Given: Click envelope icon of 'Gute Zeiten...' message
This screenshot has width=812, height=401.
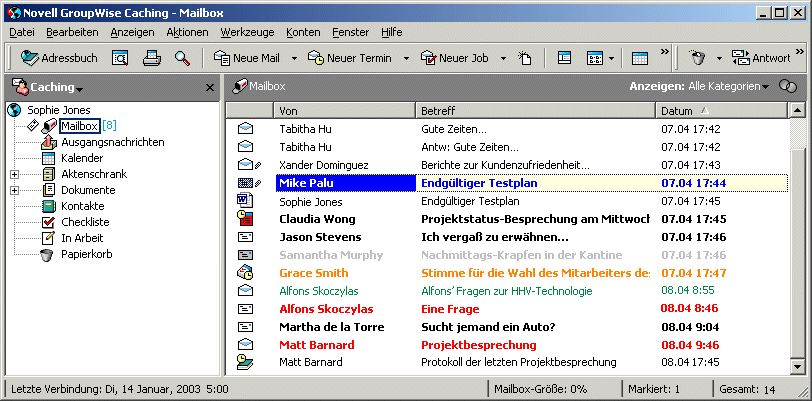Looking at the screenshot, I should click(x=245, y=129).
